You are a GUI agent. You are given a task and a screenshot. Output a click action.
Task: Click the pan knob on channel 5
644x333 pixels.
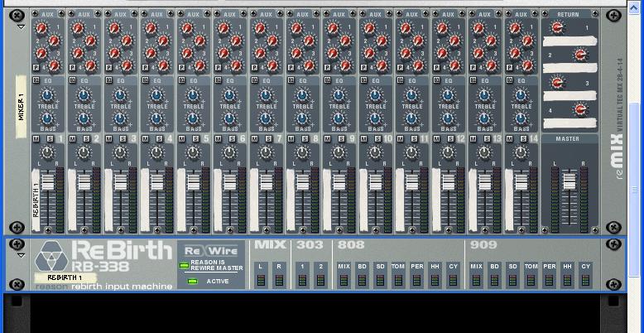(x=193, y=153)
